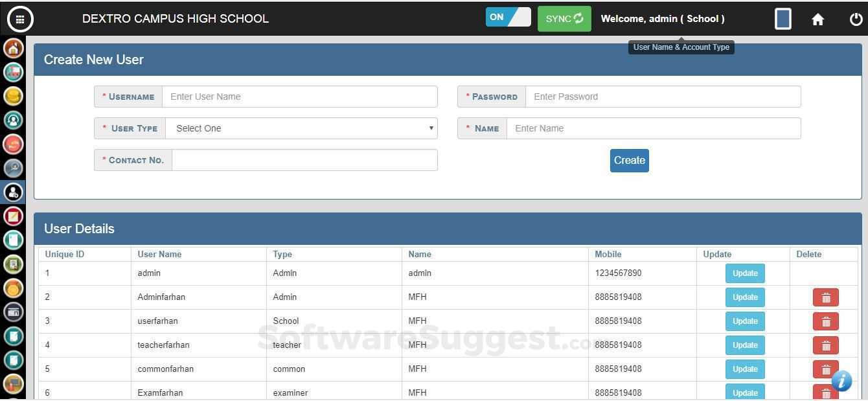Click the magnifying glass search icon in sidebar

coord(14,168)
